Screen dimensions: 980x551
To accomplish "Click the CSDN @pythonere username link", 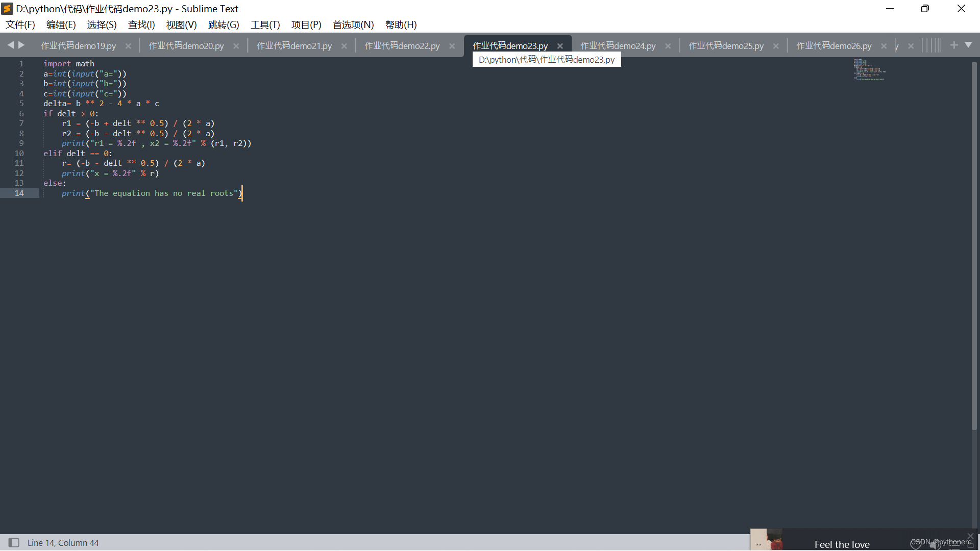I will click(x=939, y=542).
